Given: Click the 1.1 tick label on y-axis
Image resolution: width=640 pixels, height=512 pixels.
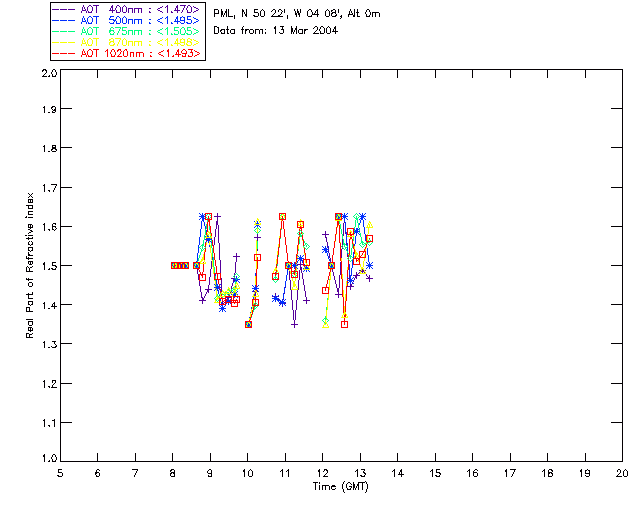Looking at the screenshot, I should point(49,423).
